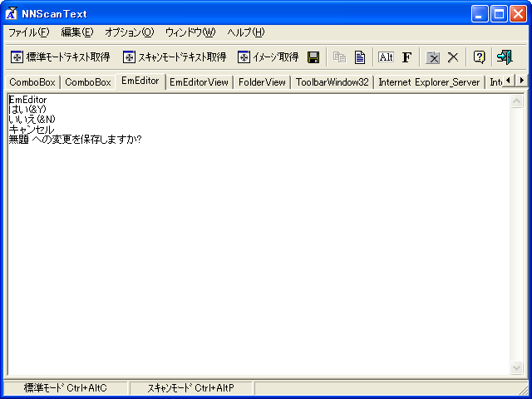532x399 pixels.
Task: Open font settings with the F icon
Action: coord(406,57)
